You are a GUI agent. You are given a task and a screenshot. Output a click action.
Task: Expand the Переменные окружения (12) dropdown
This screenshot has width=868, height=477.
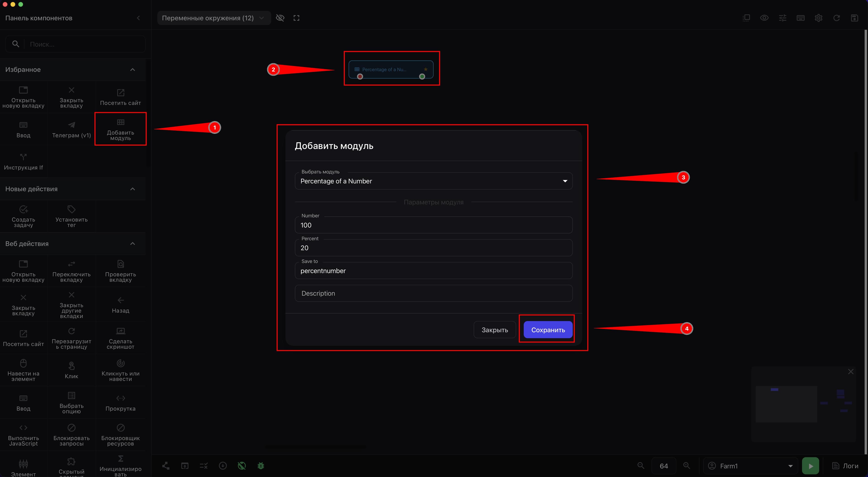coord(214,18)
